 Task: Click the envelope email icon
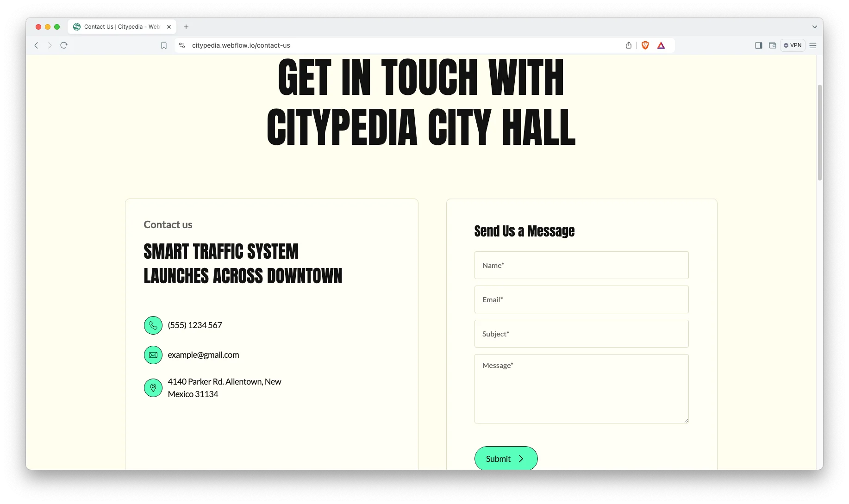153,355
